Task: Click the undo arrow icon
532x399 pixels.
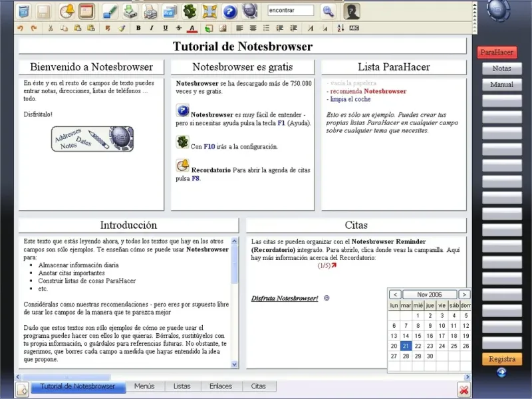Action: click(x=20, y=28)
